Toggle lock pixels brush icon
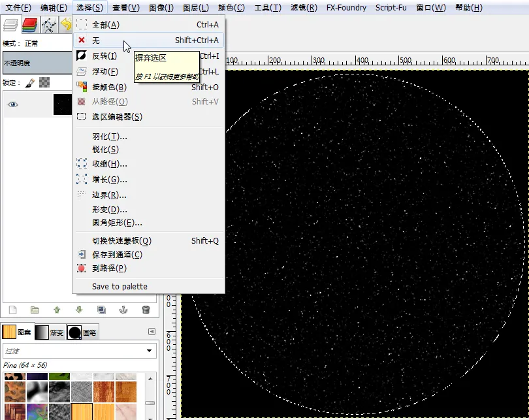Screen dimensions: 529x420 [x=30, y=83]
